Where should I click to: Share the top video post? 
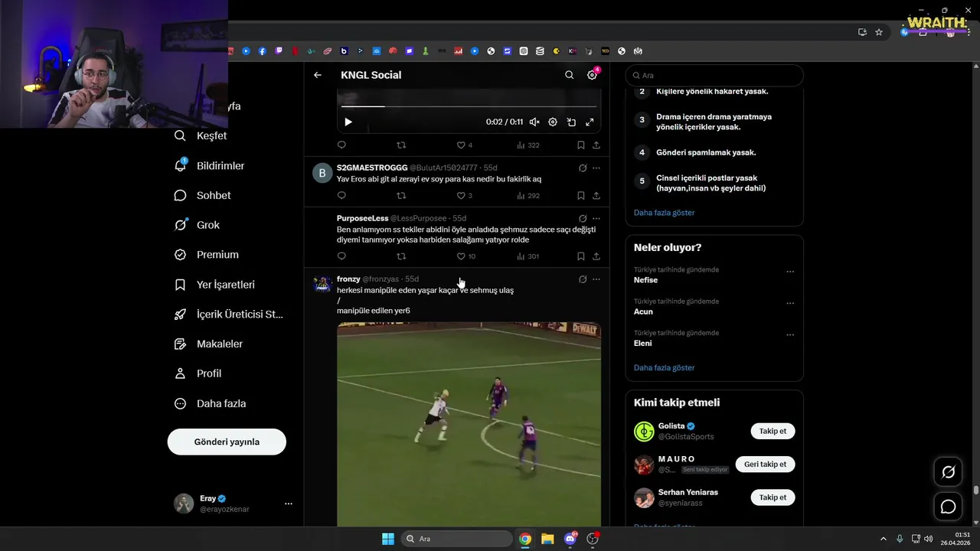tap(596, 145)
